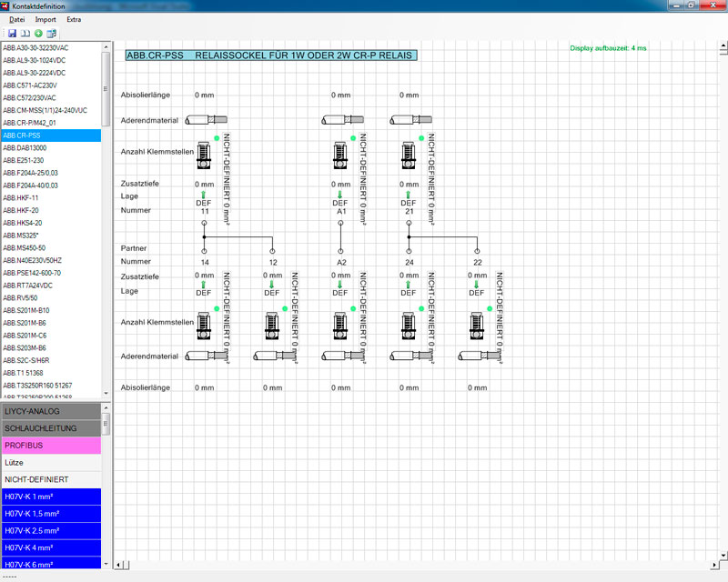
Task: Click the green Lage arrow above contact 21
Action: click(x=408, y=194)
